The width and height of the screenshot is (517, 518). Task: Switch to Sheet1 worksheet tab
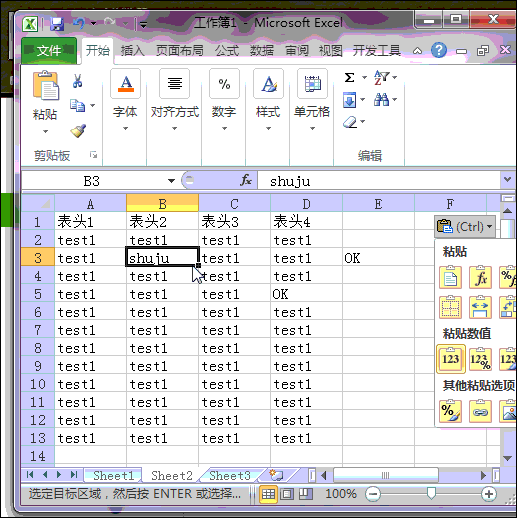(x=113, y=475)
